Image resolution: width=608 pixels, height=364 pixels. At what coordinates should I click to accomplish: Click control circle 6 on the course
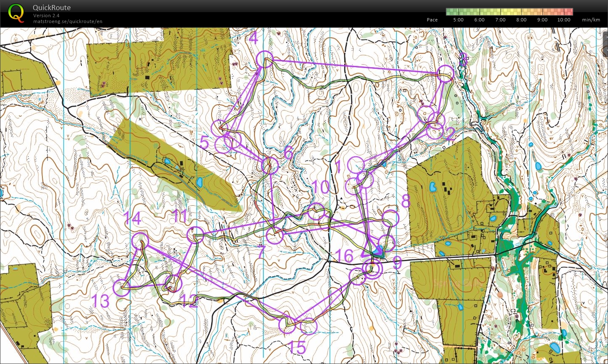point(270,165)
